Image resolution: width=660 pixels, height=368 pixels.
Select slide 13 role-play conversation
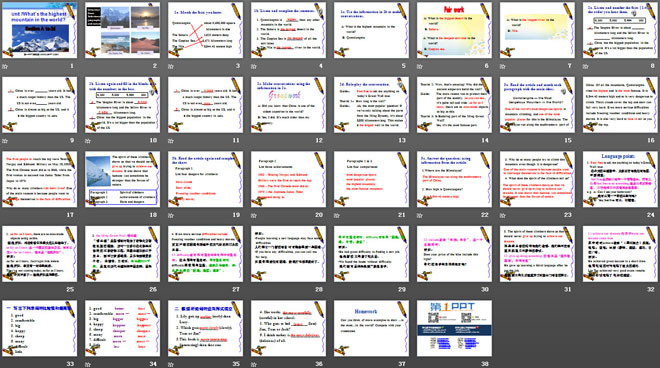371,105
